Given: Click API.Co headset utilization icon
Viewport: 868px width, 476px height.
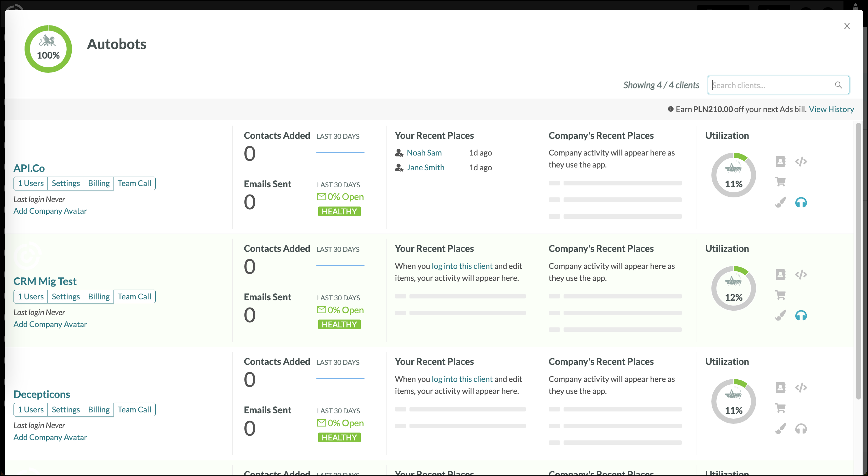Looking at the screenshot, I should (801, 202).
